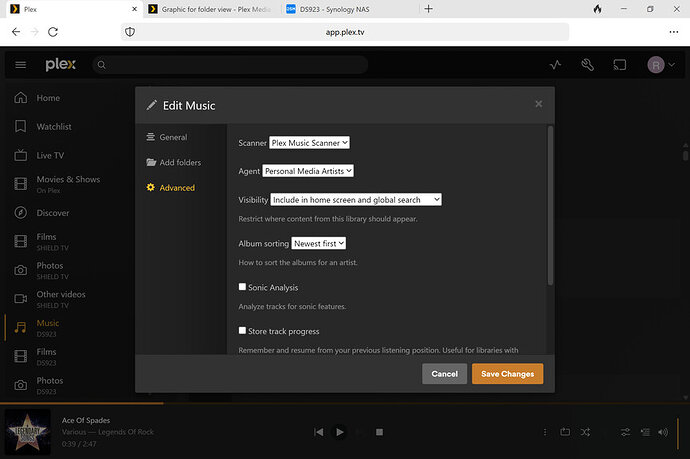This screenshot has height=459, width=690.
Task: Enable the Sonic Analysis checkbox
Action: 242,287
